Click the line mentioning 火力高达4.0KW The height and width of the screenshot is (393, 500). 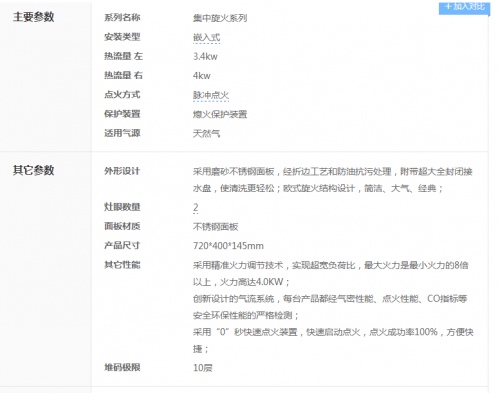(241, 282)
